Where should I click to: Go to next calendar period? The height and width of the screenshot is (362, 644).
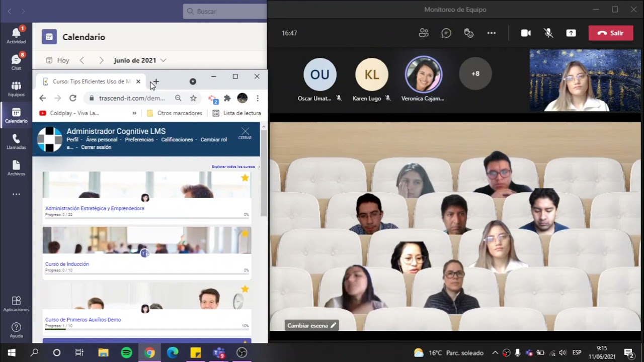(101, 60)
